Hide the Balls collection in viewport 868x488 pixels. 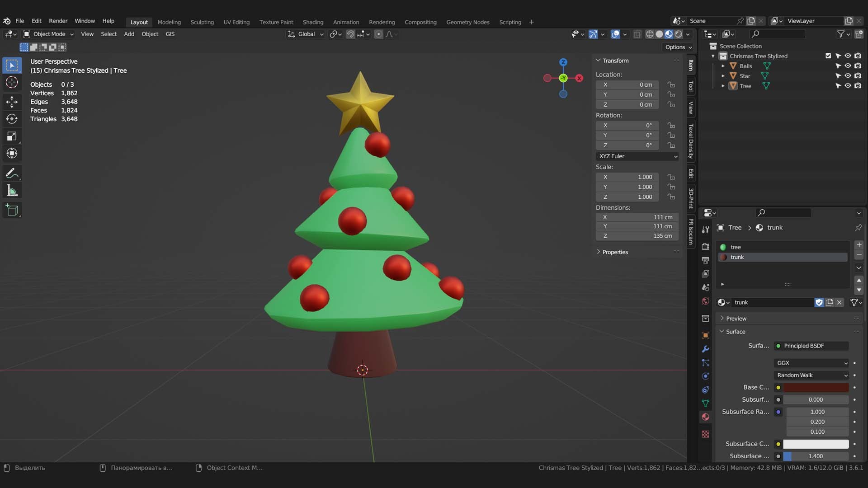[848, 66]
